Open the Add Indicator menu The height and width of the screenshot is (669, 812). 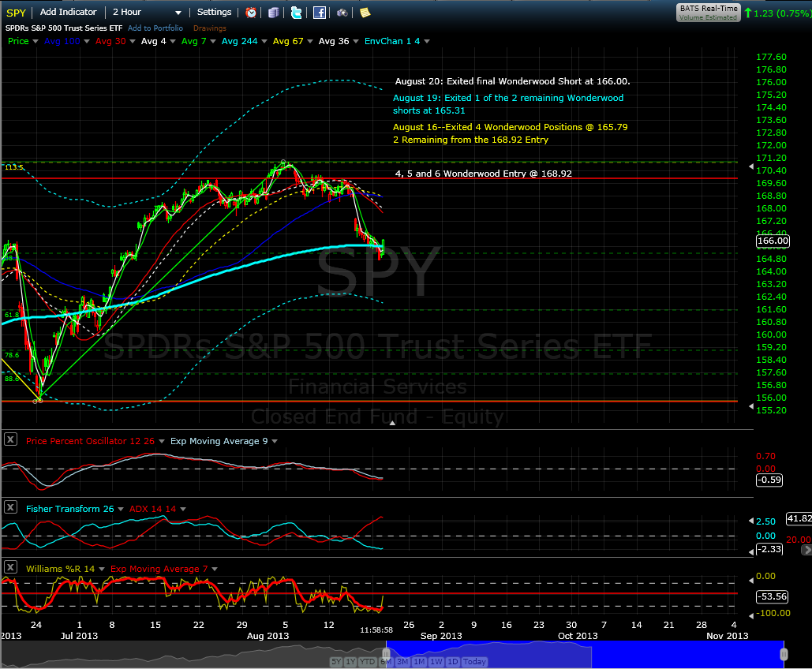coord(69,12)
